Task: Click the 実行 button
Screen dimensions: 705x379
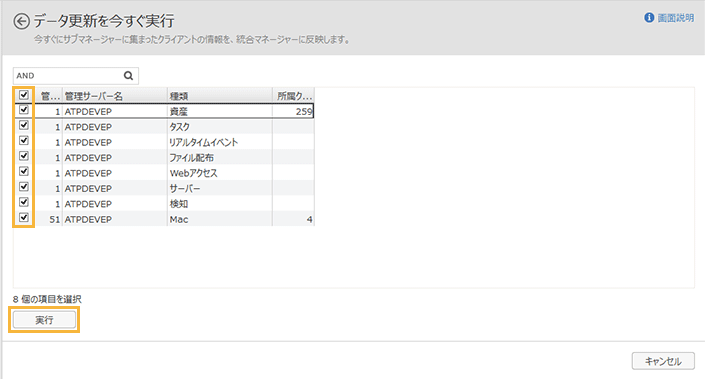Action: (44, 320)
